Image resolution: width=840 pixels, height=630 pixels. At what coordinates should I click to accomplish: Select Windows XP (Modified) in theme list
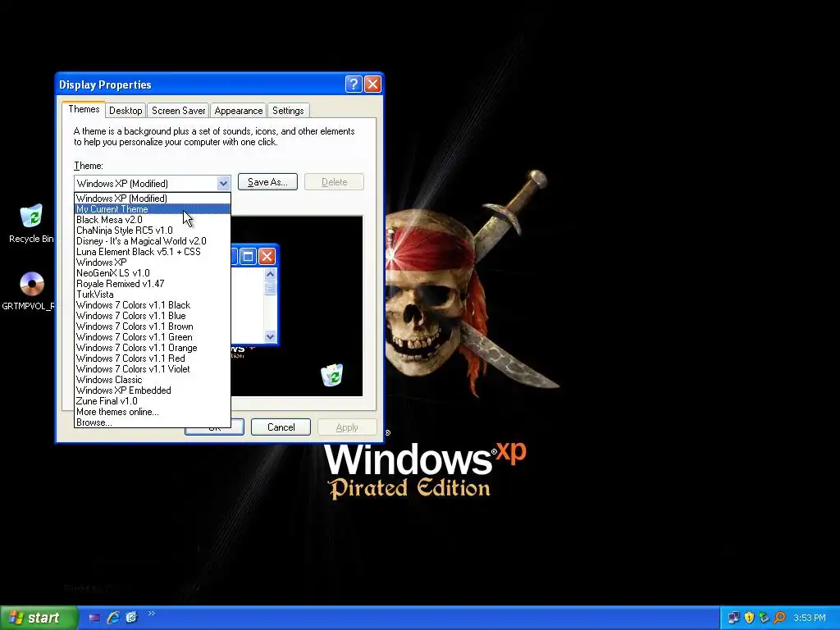pos(152,199)
